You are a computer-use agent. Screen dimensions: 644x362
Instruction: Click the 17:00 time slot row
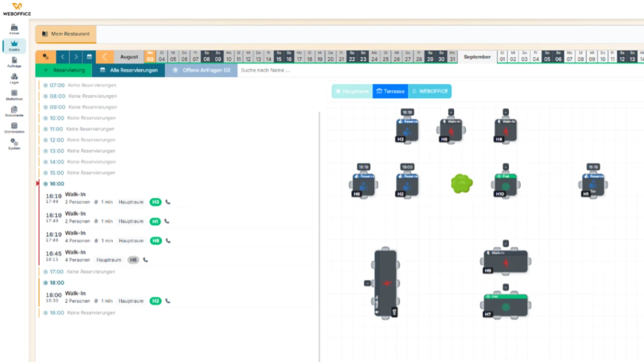click(176, 272)
